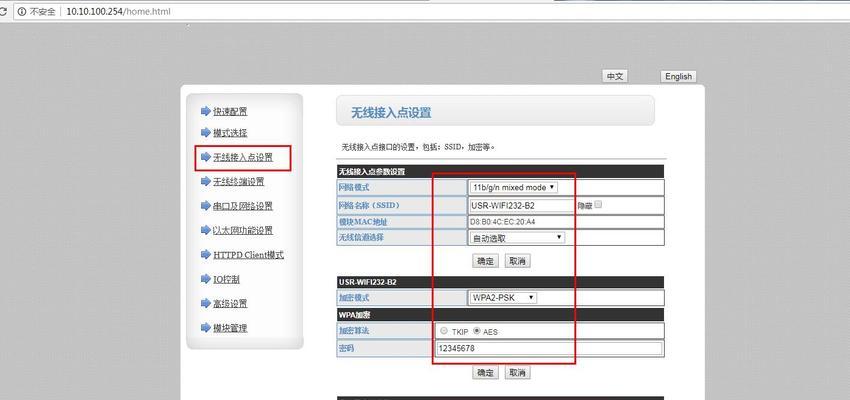The height and width of the screenshot is (400, 850).
Task: Click the blue arrow icon beside 快速配置
Action: tap(205, 111)
